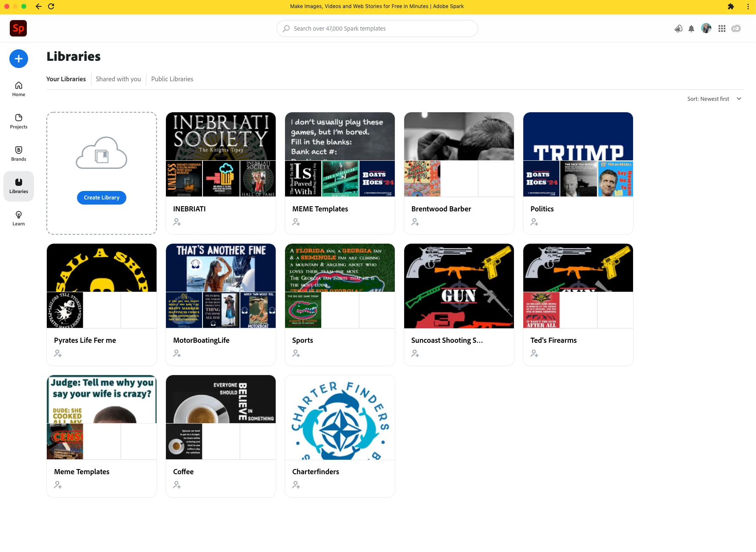Open the Politics library title

[542, 209]
